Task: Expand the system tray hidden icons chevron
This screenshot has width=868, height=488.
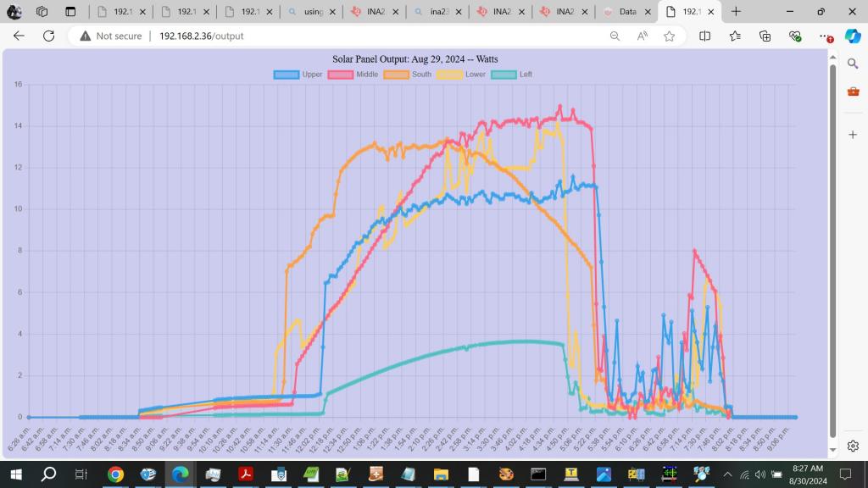Action: 726,474
